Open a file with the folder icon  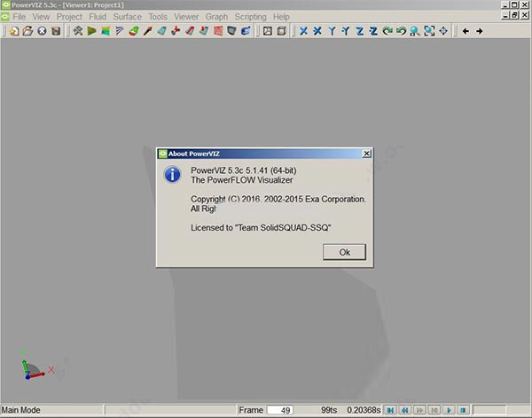pos(27,31)
